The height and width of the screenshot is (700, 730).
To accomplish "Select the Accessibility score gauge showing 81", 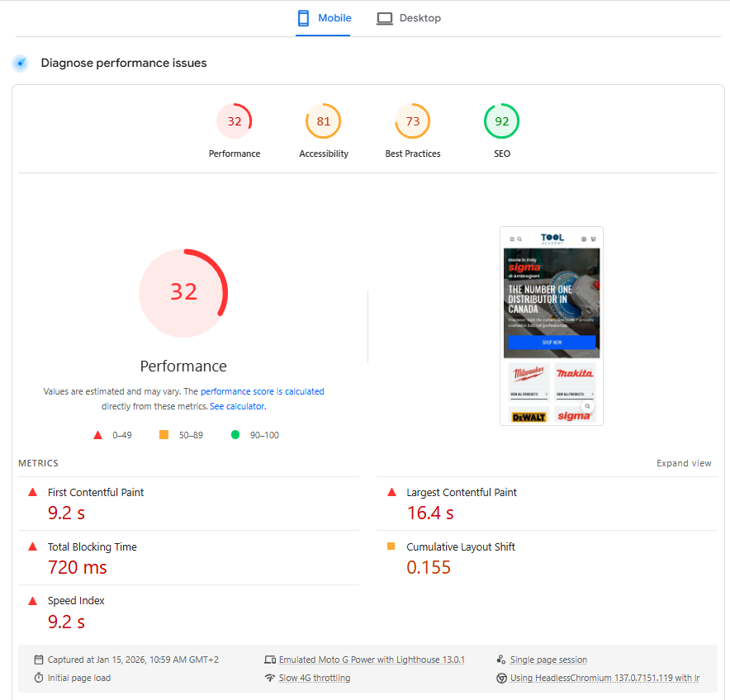I will click(324, 121).
